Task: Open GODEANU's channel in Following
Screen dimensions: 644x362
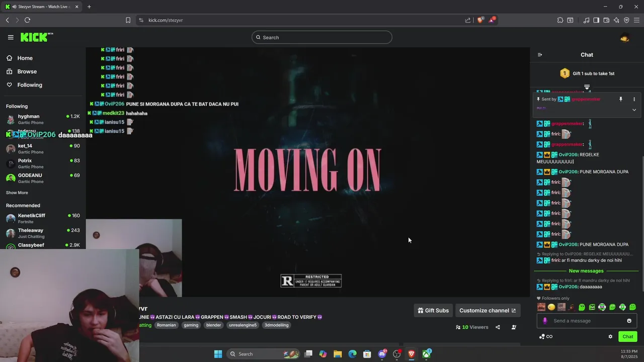Action: pos(43,178)
